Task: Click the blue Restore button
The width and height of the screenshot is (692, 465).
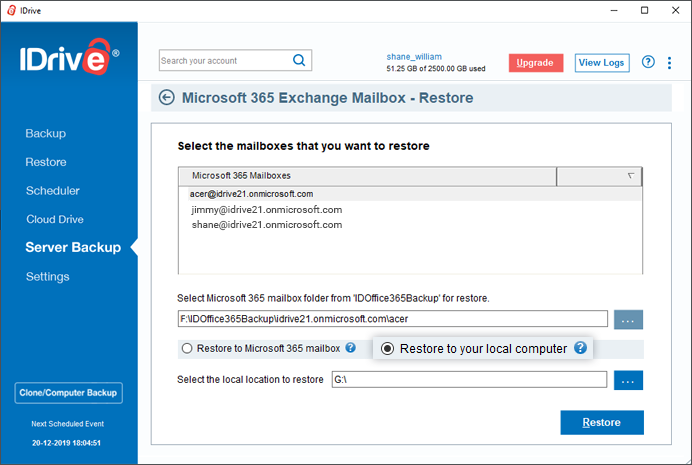Action: point(602,422)
